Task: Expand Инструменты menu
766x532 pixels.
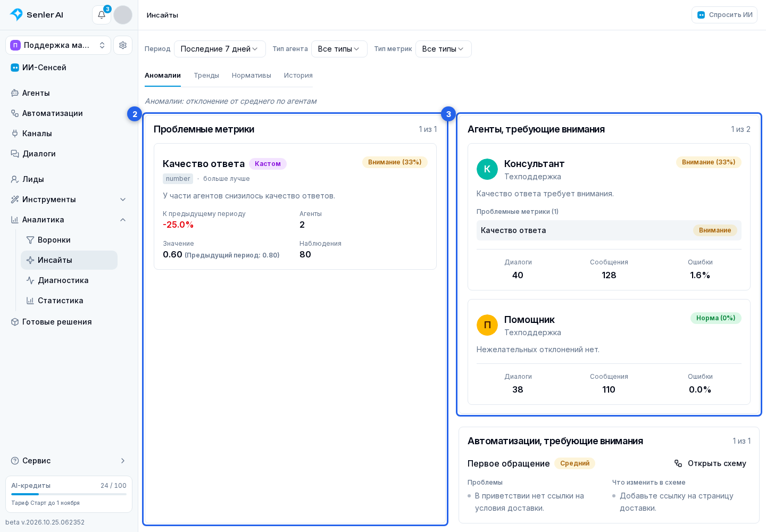Action: pyautogui.click(x=69, y=199)
